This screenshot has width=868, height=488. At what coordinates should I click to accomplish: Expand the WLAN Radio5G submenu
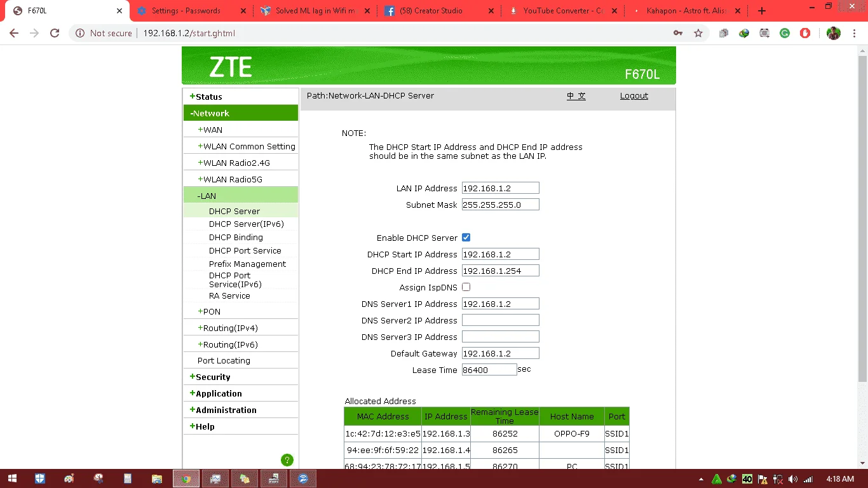pos(230,179)
